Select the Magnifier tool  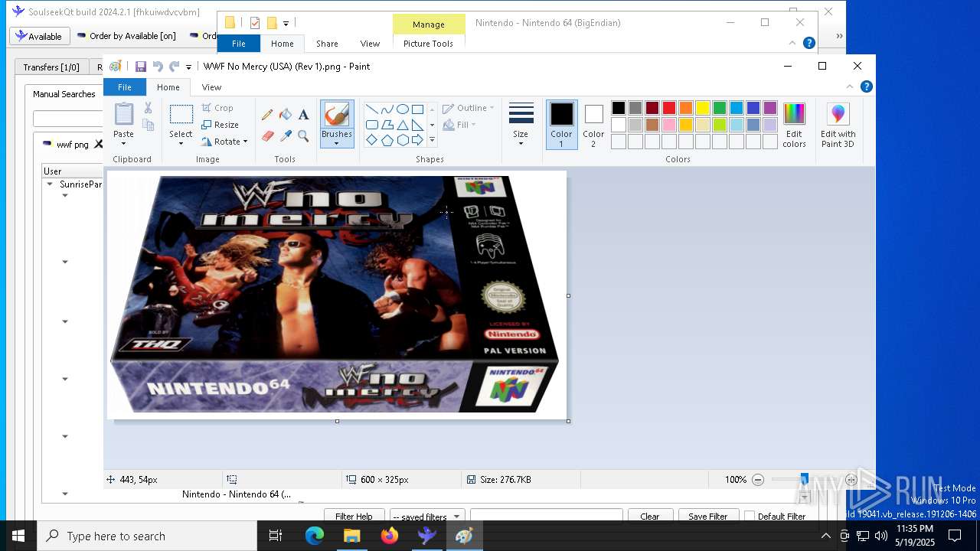coord(303,136)
